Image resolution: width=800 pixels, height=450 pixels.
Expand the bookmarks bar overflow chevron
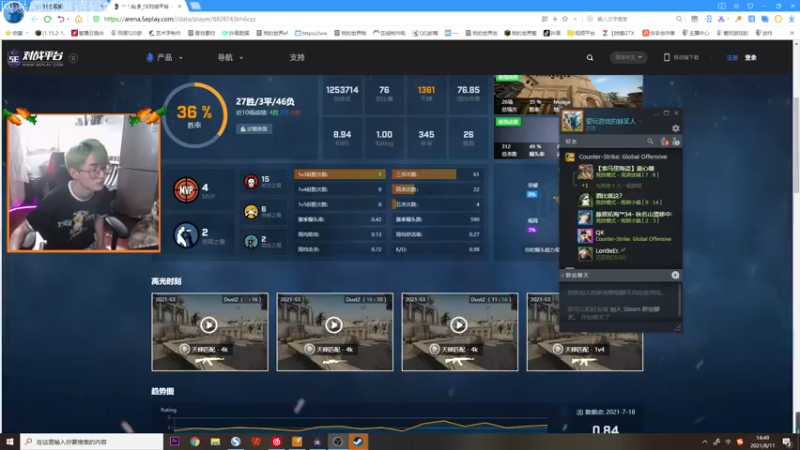click(792, 33)
